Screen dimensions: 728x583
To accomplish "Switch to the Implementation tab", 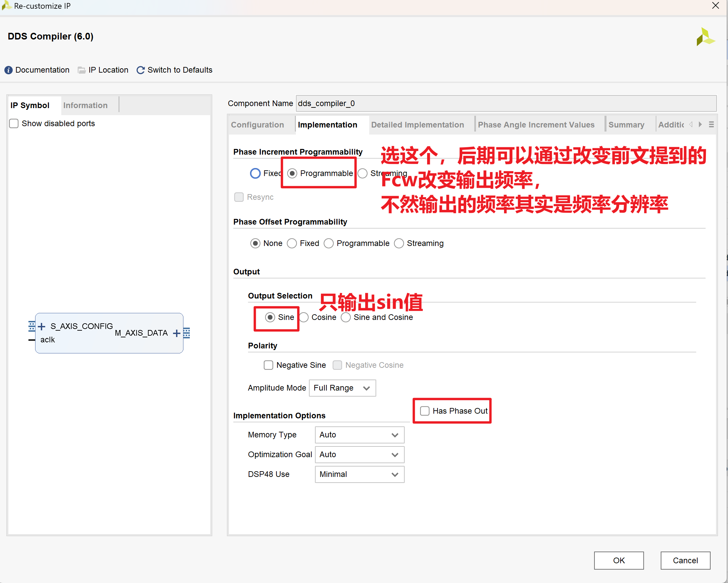I will tap(328, 125).
